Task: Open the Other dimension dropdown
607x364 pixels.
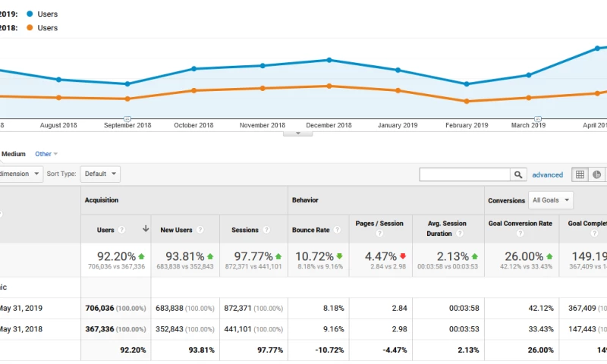Action: coord(46,154)
